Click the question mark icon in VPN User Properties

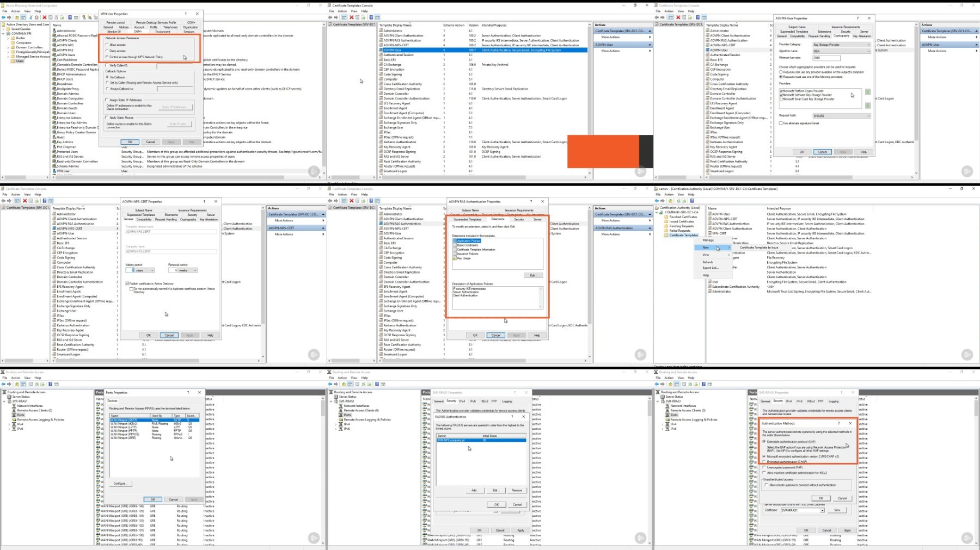(x=186, y=14)
